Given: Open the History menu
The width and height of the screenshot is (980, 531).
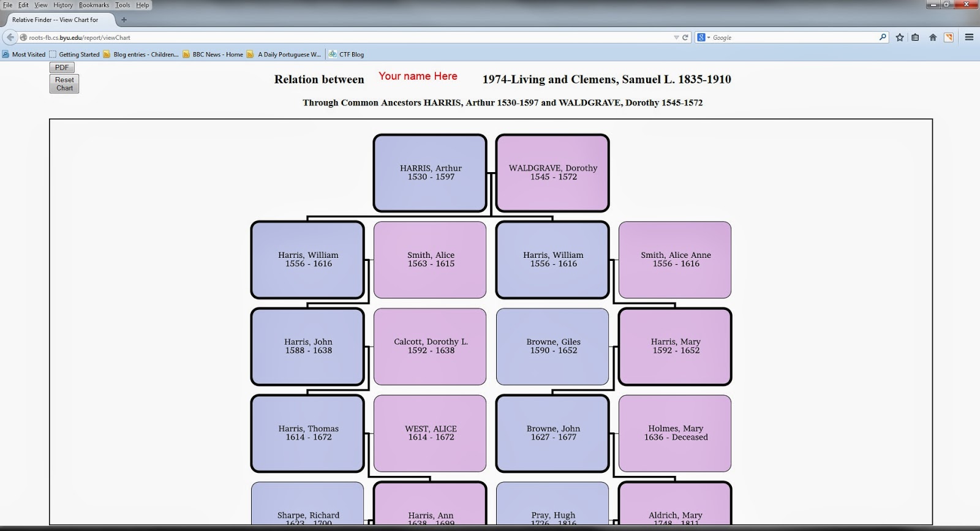Looking at the screenshot, I should tap(62, 5).
